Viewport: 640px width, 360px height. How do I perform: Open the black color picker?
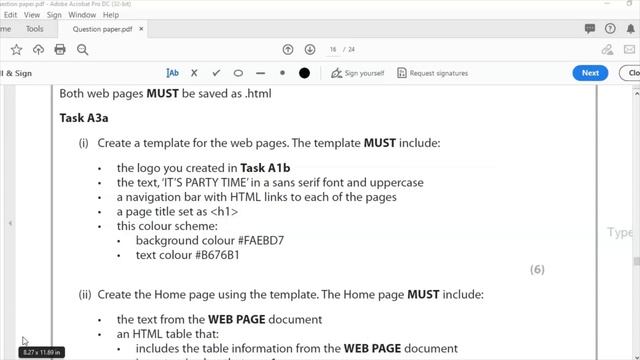click(304, 73)
